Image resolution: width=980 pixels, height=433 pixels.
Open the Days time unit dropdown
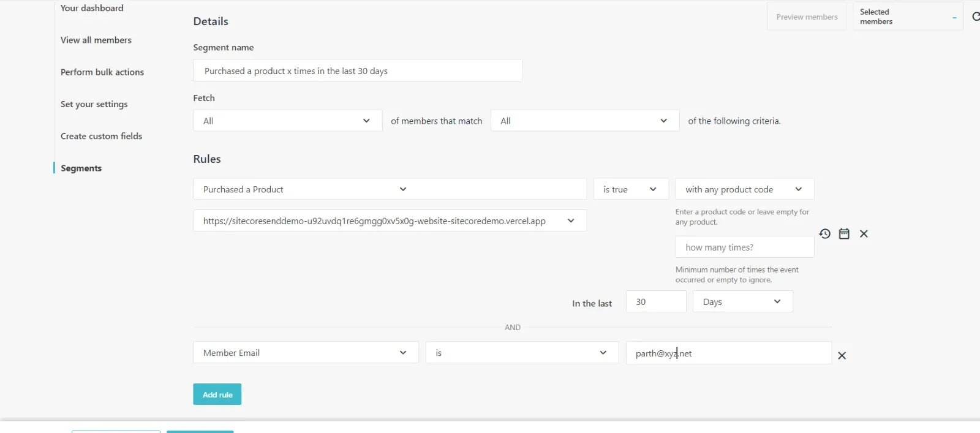[743, 301]
